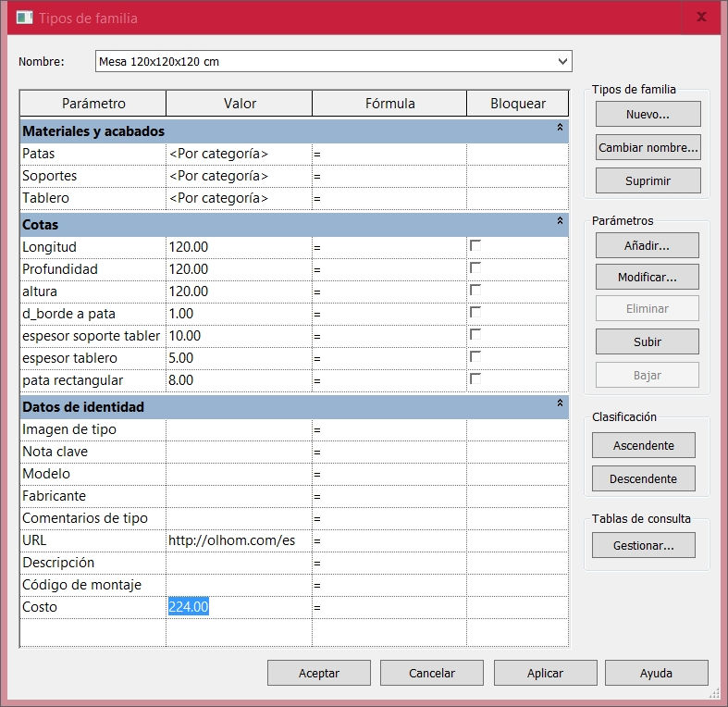
Task: Lock the Profundidad parameter checkbox
Action: (x=475, y=267)
